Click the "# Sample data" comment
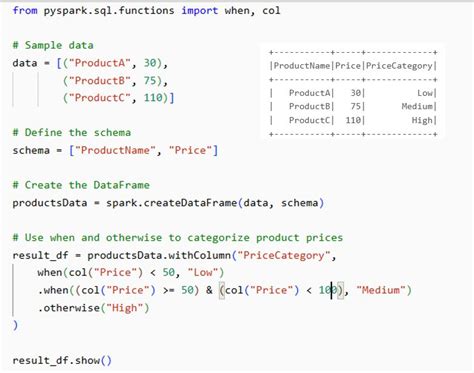Image resolution: width=474 pixels, height=373 pixels. [53, 45]
